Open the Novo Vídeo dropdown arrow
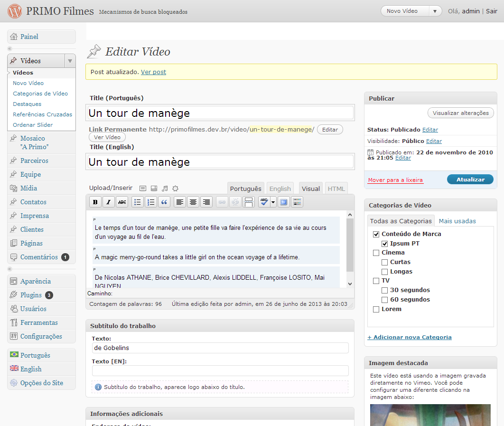Viewport: 504px width, 426px height. pos(435,11)
